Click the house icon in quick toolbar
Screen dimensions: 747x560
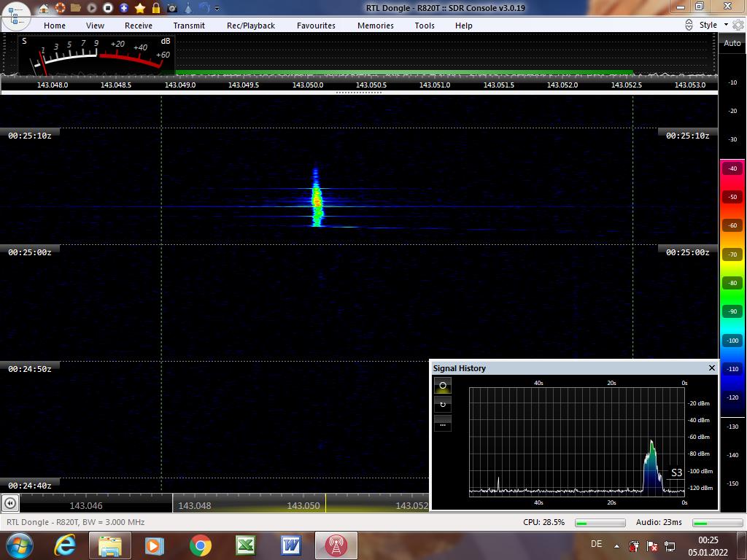pyautogui.click(x=43, y=8)
